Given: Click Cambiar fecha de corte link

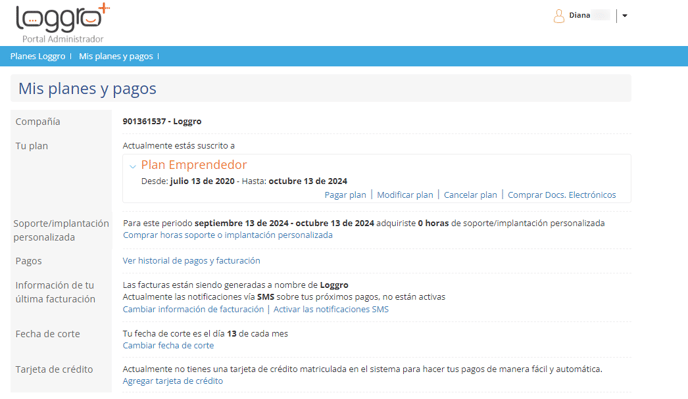Looking at the screenshot, I should (x=168, y=346).
